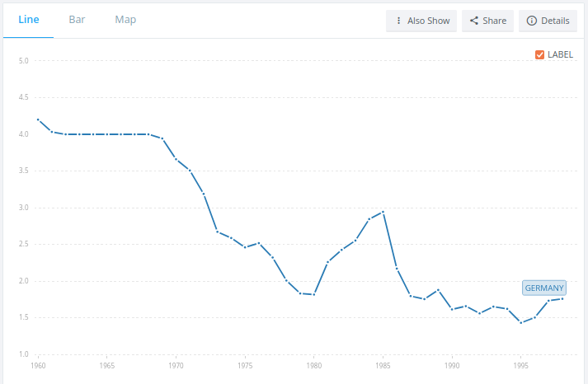Click the info icon on Details
This screenshot has width=588, height=384.
[x=532, y=21]
